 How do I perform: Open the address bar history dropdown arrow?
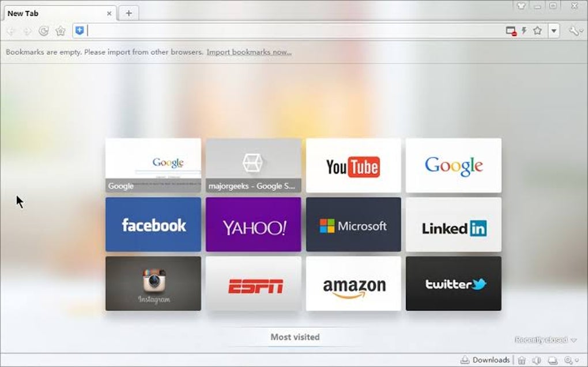point(554,31)
